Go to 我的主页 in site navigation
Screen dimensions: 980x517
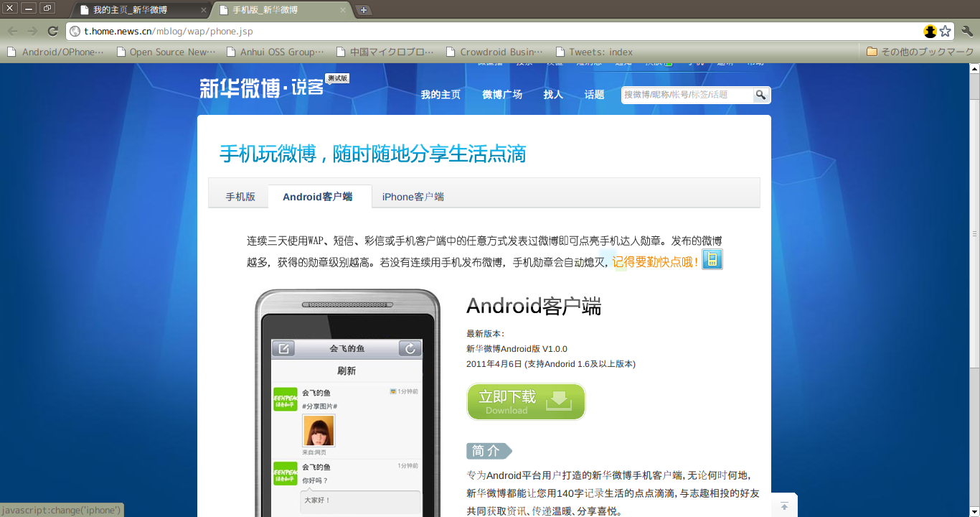(440, 94)
